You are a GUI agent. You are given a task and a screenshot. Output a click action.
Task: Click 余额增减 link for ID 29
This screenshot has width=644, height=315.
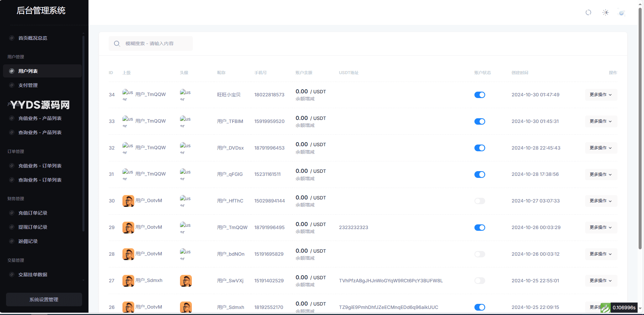305,232
